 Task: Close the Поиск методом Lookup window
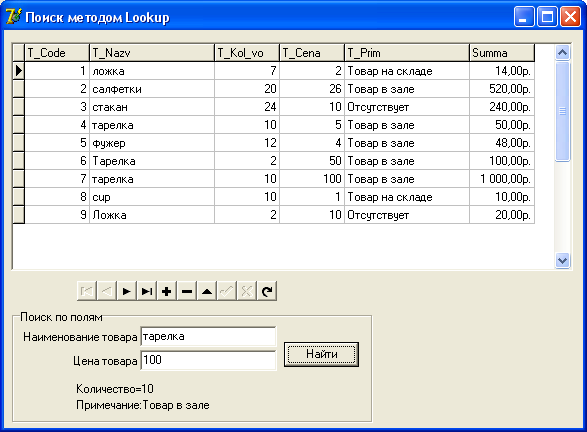pyautogui.click(x=570, y=17)
